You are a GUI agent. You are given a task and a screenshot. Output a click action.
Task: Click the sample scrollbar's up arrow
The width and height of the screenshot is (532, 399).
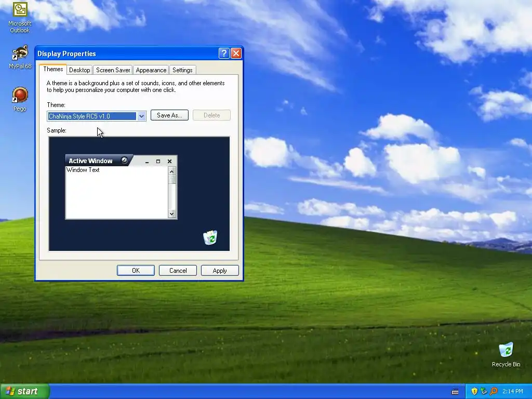(172, 171)
